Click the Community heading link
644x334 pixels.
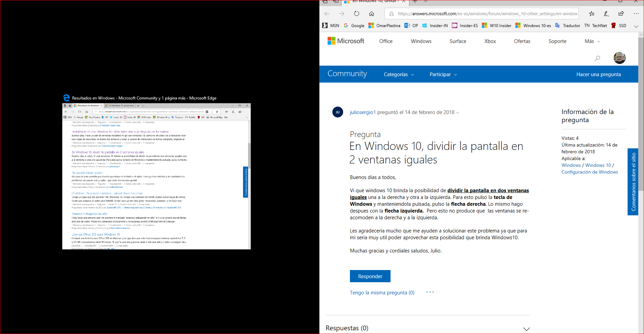(x=347, y=74)
